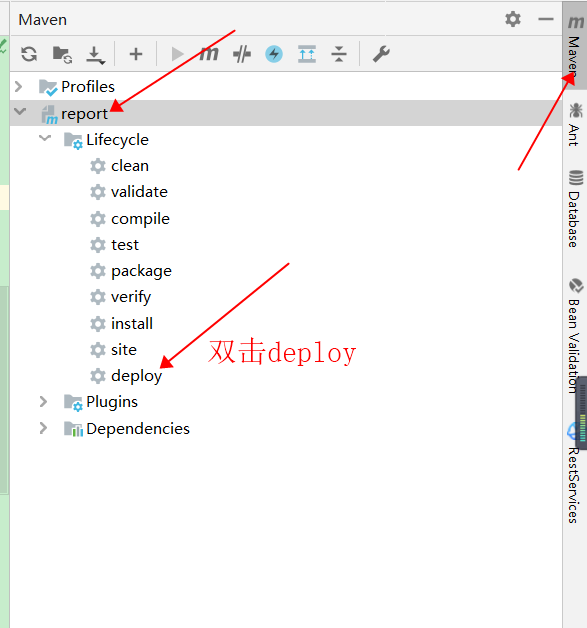The image size is (587, 628).
Task: Click gear icon beside deploy
Action: pyautogui.click(x=98, y=376)
